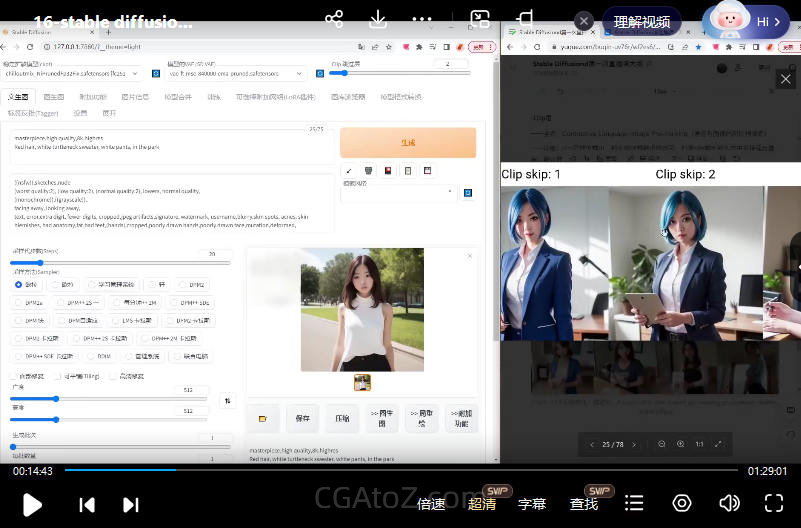This screenshot has width=801, height=528.
Task: Go to the previous video
Action: tap(87, 504)
